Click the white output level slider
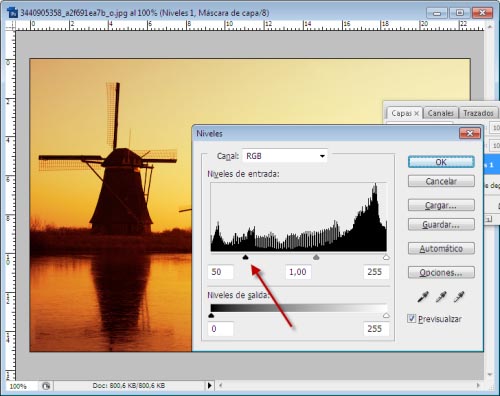Image resolution: width=500 pixels, height=396 pixels. [x=386, y=315]
